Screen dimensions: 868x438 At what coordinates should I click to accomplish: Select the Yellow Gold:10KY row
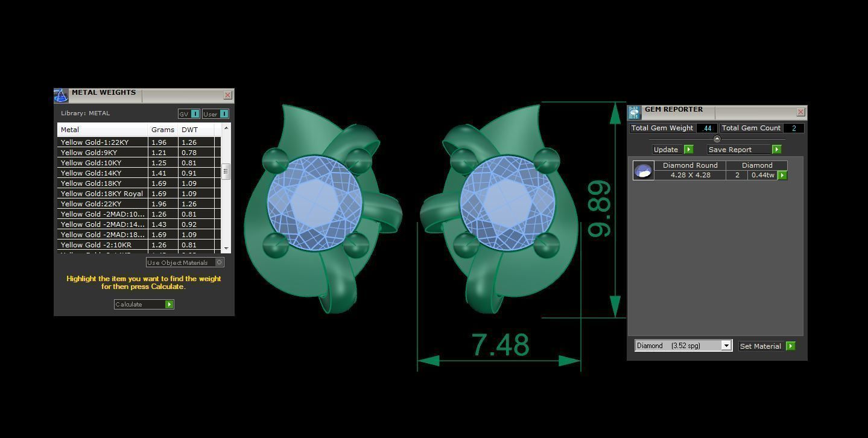click(x=139, y=163)
